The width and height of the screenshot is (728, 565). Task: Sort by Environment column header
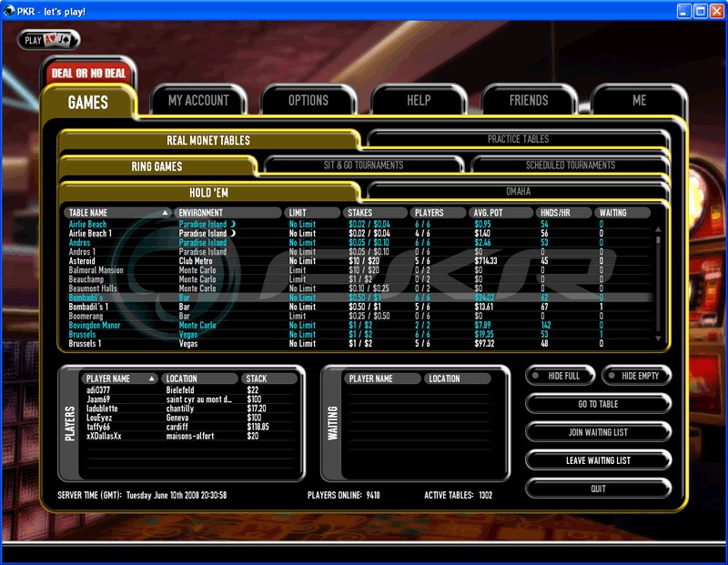tap(227, 213)
